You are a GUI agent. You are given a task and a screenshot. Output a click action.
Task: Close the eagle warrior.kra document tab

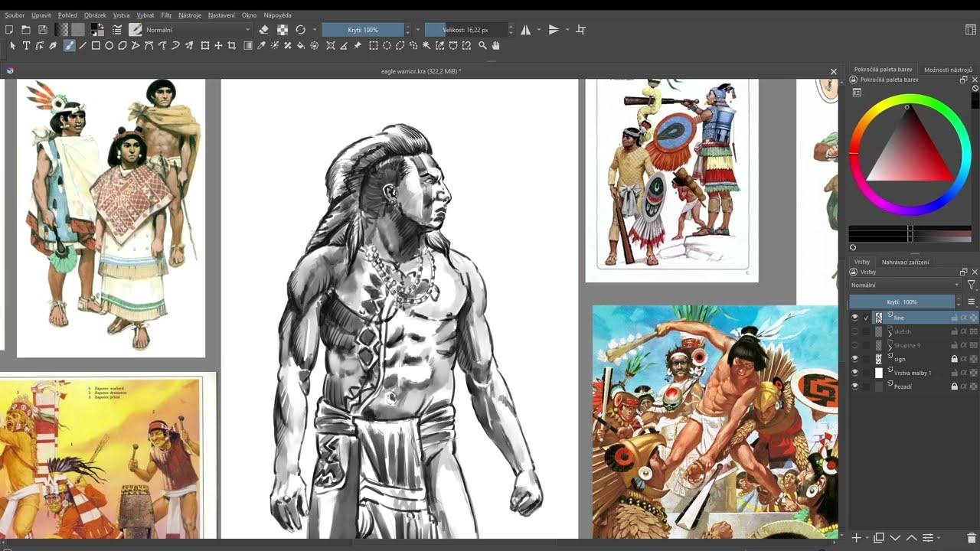[834, 71]
